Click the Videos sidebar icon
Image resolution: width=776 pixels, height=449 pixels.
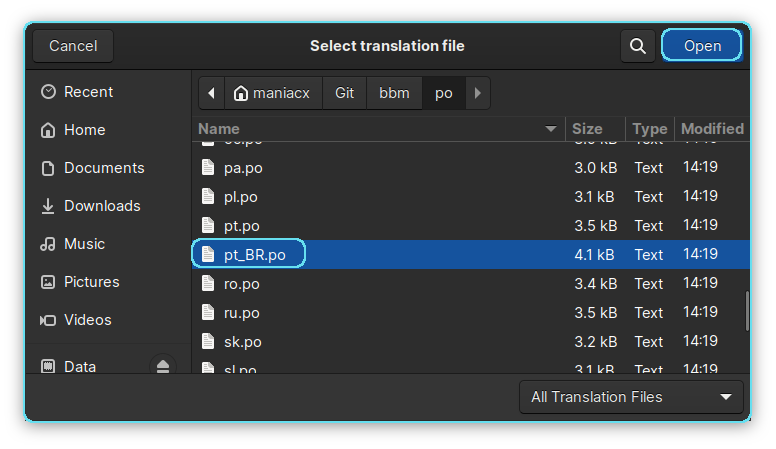coord(48,320)
